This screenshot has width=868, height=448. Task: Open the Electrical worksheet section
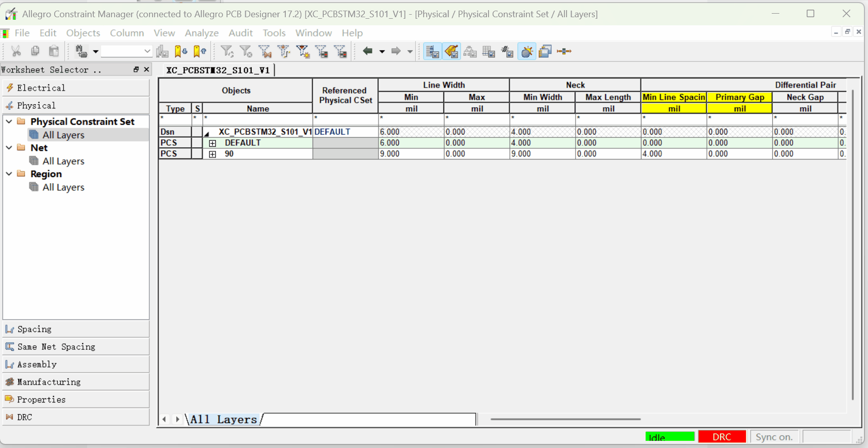tap(76, 88)
